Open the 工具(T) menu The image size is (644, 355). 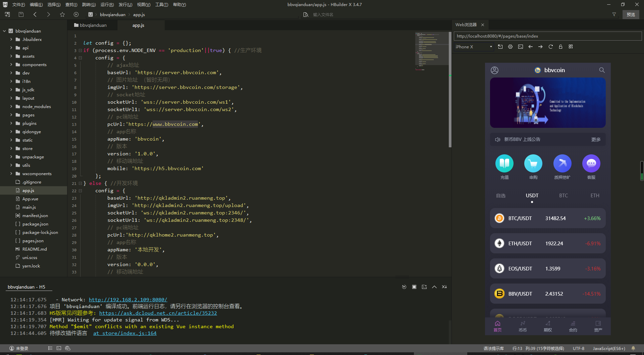161,5
